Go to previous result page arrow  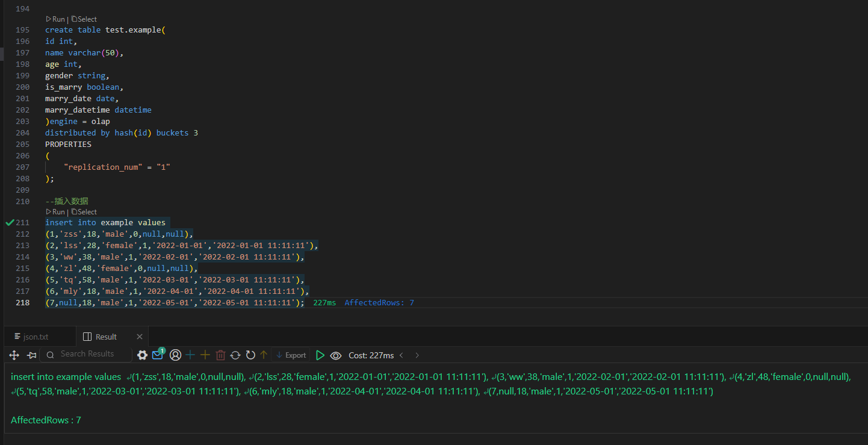[401, 355]
